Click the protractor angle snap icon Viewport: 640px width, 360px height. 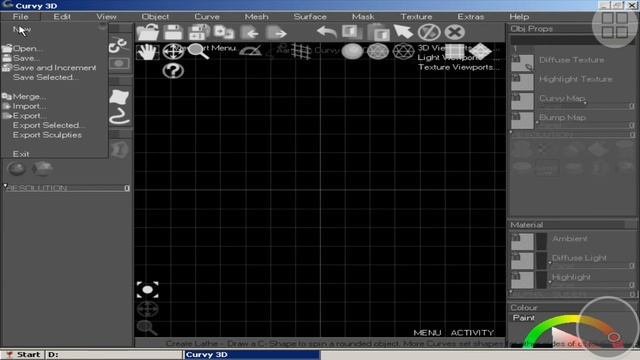coord(250,51)
